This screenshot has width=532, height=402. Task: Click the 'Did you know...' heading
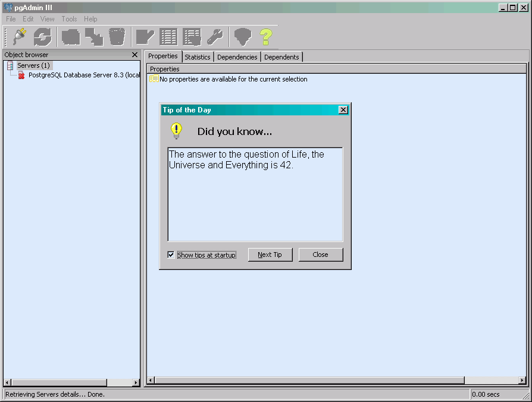pos(235,131)
